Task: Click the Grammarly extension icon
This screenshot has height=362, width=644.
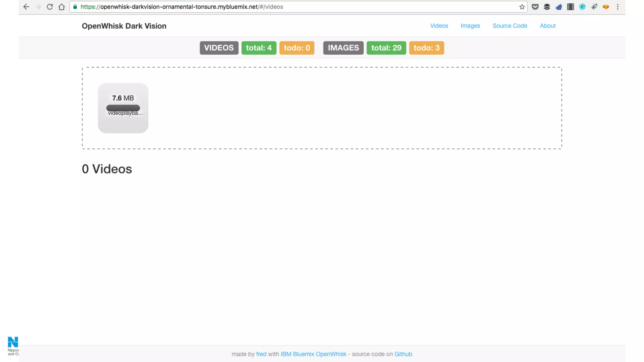Action: click(582, 7)
